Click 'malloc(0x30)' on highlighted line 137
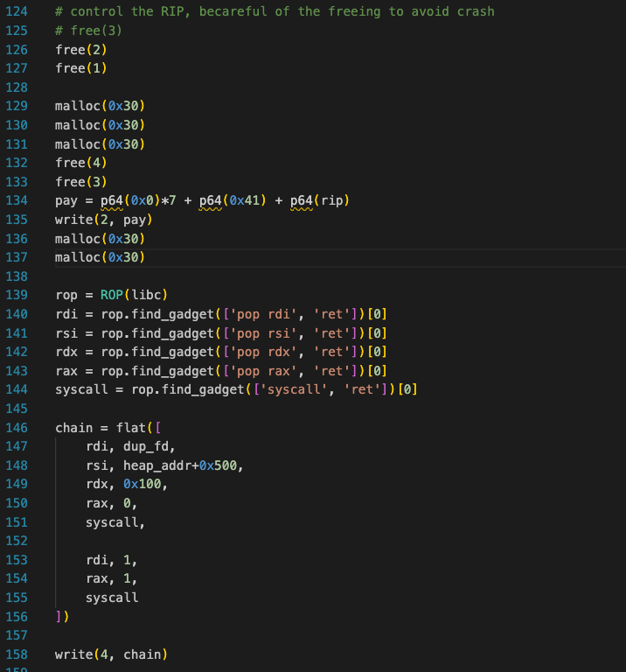 pyautogui.click(x=101, y=257)
